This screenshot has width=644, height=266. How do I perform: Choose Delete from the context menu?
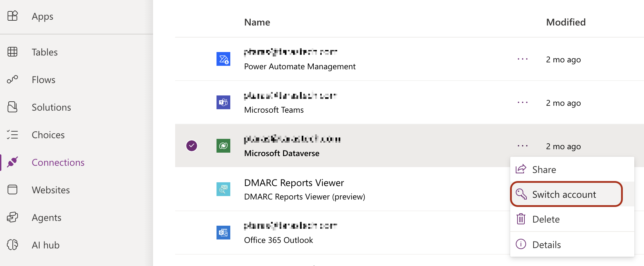coord(572,219)
